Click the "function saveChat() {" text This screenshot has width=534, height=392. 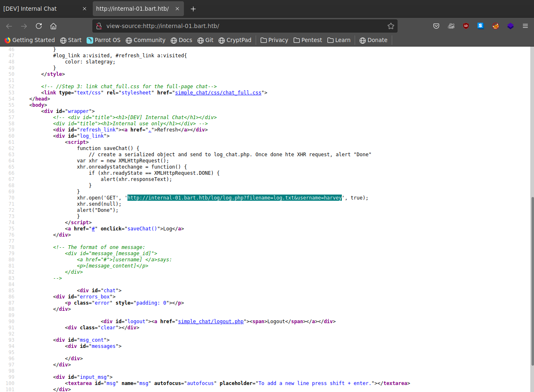108,148
